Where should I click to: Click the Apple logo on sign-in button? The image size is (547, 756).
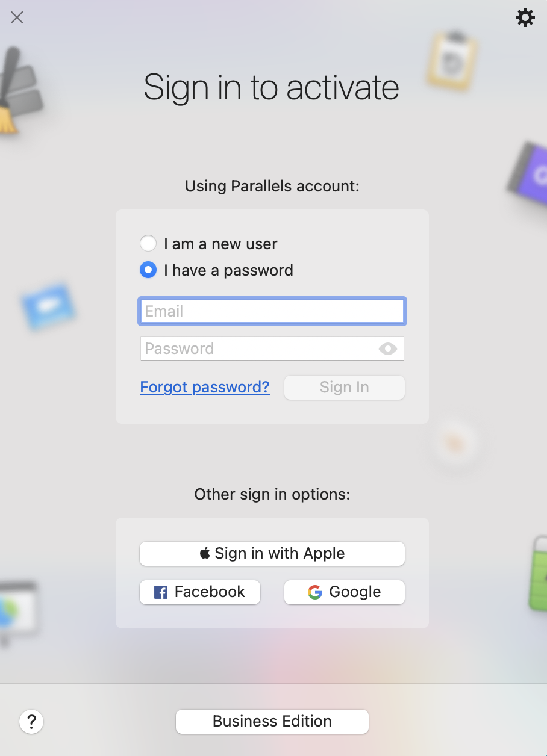click(205, 553)
